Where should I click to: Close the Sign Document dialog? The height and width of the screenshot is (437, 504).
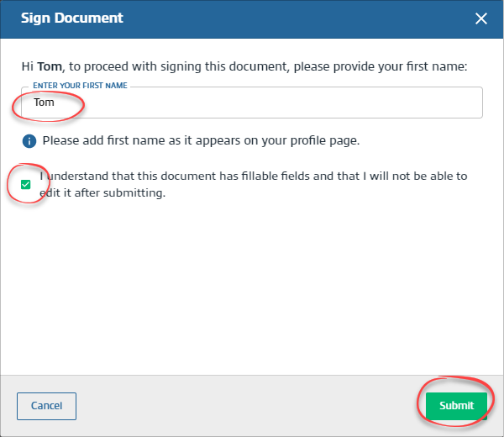(481, 18)
